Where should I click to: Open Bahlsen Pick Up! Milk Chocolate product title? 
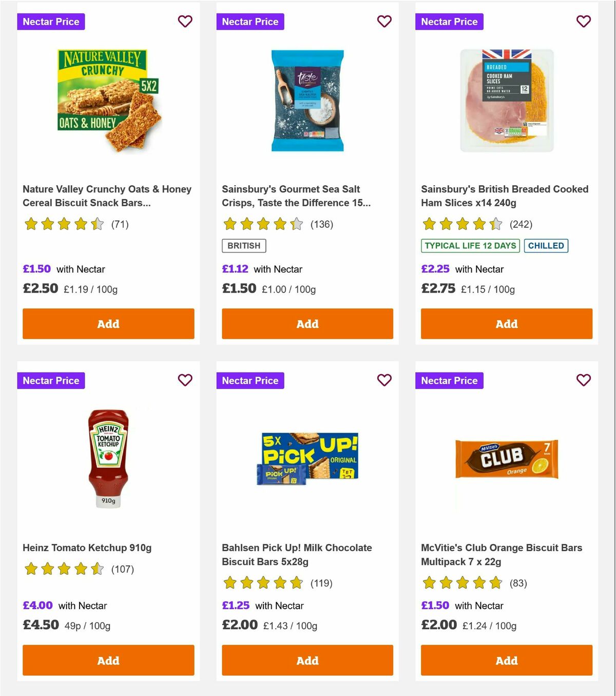296,554
